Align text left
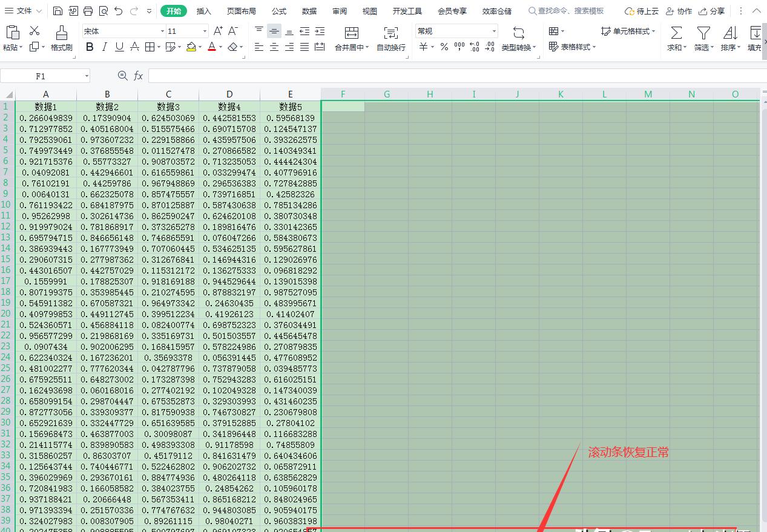Viewport: 767px width, 532px height. click(259, 47)
